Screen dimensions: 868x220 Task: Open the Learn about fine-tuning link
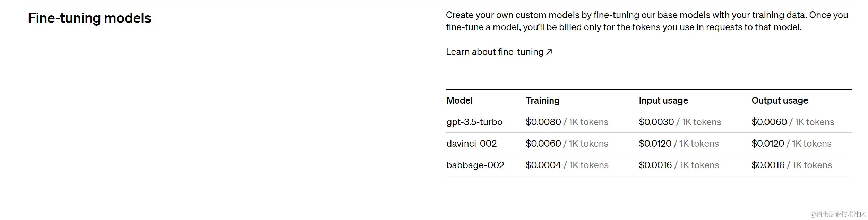tap(495, 52)
